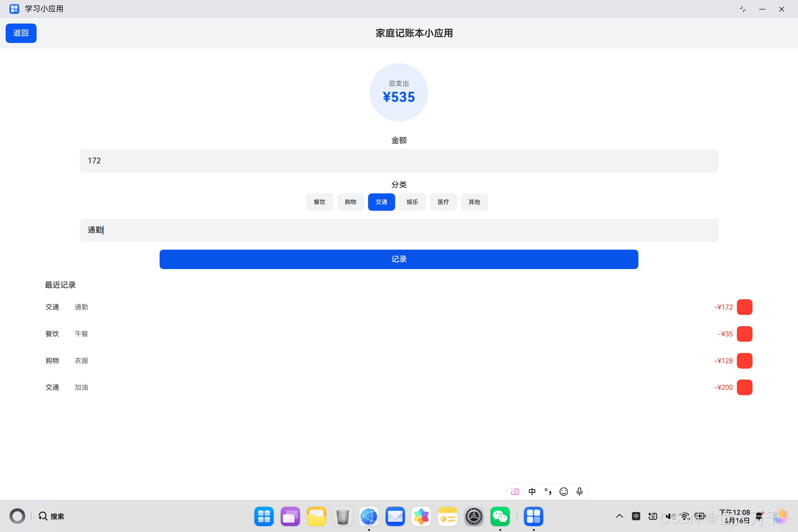Viewport: 798px width, 532px height.
Task: Click the 中 input method tray indicator
Action: point(636,516)
